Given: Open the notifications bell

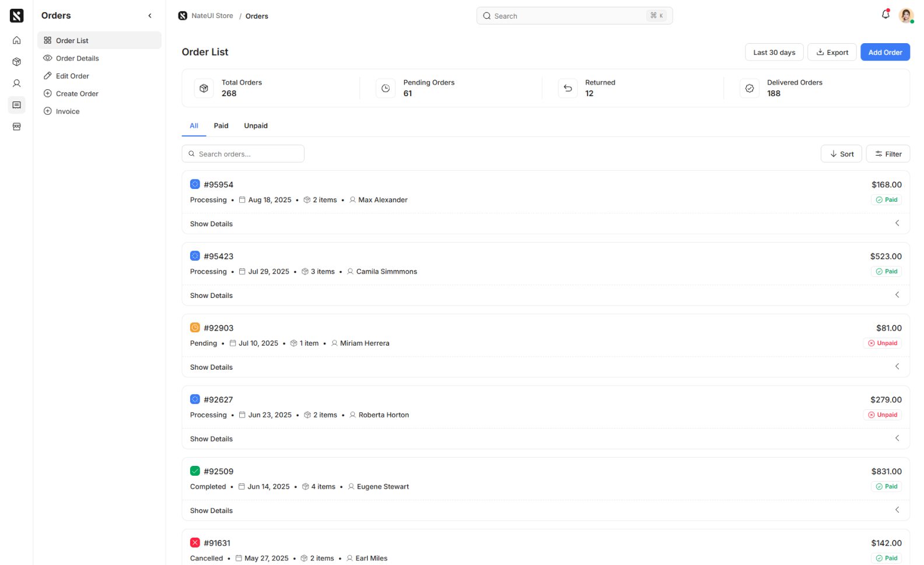Looking at the screenshot, I should click(x=885, y=15).
